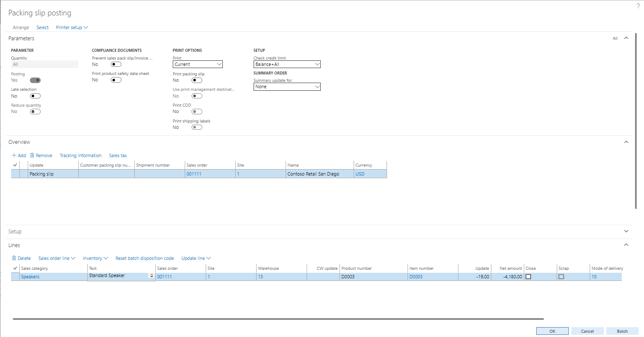Click the select-all checkmark in Overview grid
Image resolution: width=644 pixels, height=337 pixels.
click(x=15, y=165)
